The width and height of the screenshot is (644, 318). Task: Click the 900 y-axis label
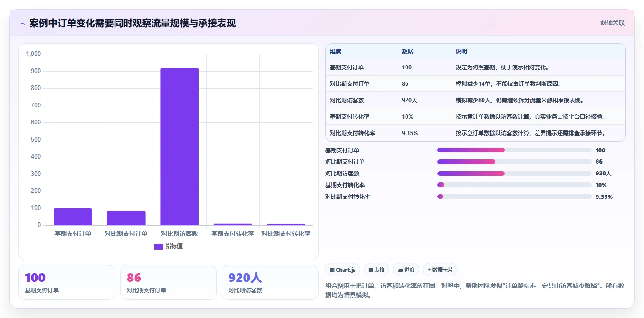pyautogui.click(x=36, y=71)
